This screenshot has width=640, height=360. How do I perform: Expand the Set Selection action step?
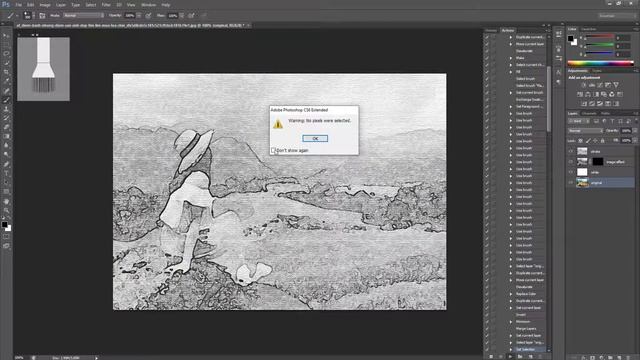(511, 349)
